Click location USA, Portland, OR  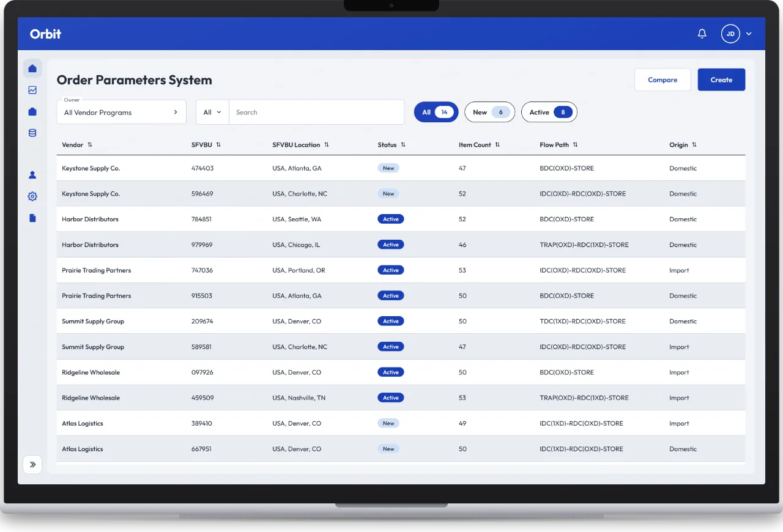(x=299, y=270)
